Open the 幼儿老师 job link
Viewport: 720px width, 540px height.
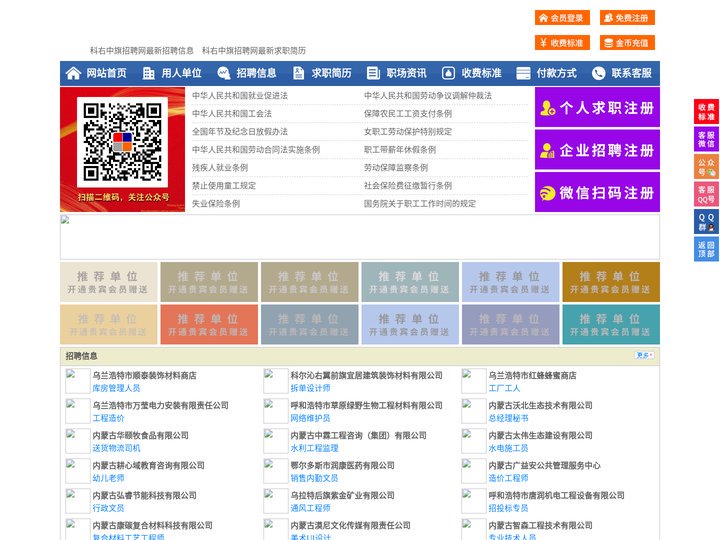[108, 478]
